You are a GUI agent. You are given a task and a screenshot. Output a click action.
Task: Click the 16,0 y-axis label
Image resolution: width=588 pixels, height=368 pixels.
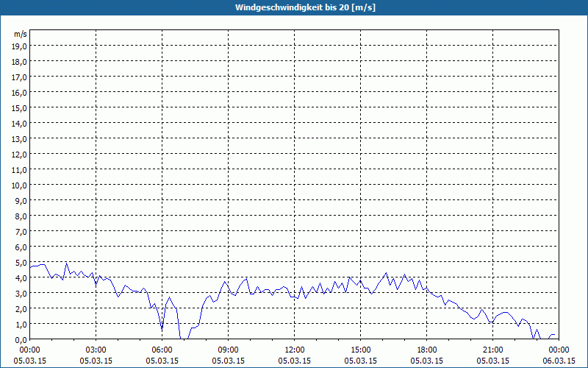(20, 93)
